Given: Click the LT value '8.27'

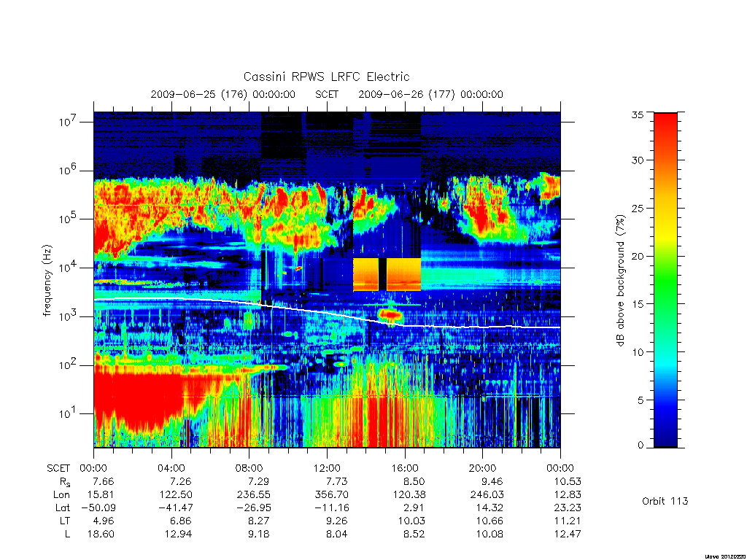Looking at the screenshot, I should 259,521.
